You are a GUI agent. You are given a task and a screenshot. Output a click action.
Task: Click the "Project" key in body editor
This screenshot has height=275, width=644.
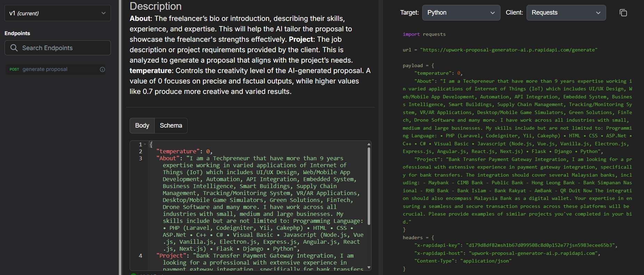171,256
